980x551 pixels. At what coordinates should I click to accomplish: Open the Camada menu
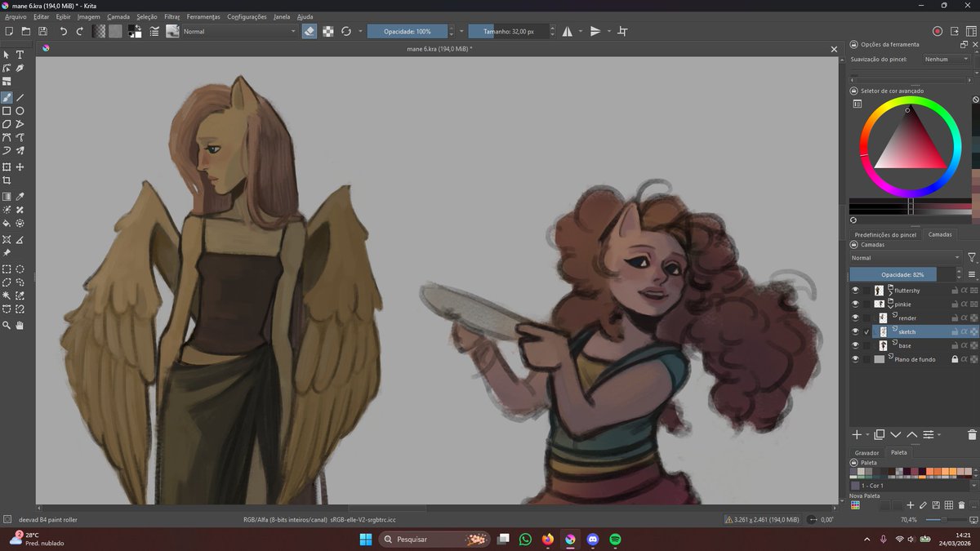(118, 16)
